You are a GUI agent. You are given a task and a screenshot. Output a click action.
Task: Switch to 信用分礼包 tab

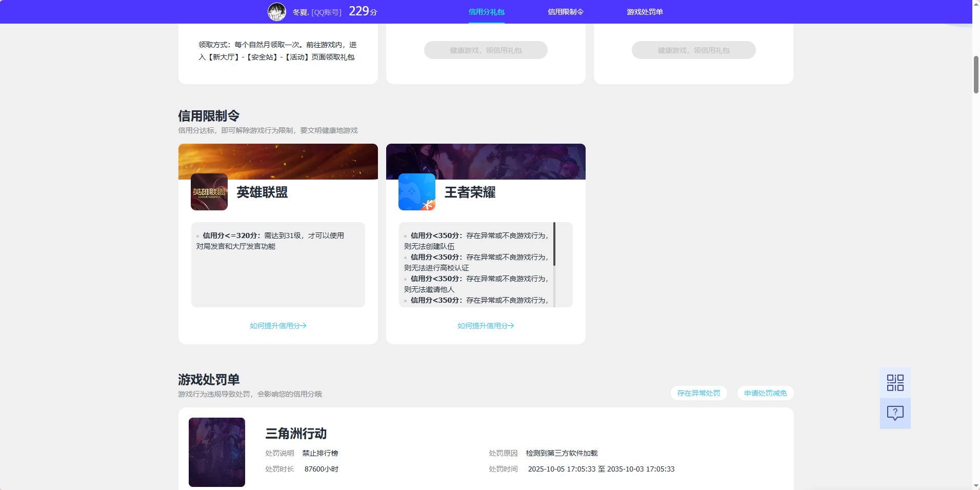[486, 12]
